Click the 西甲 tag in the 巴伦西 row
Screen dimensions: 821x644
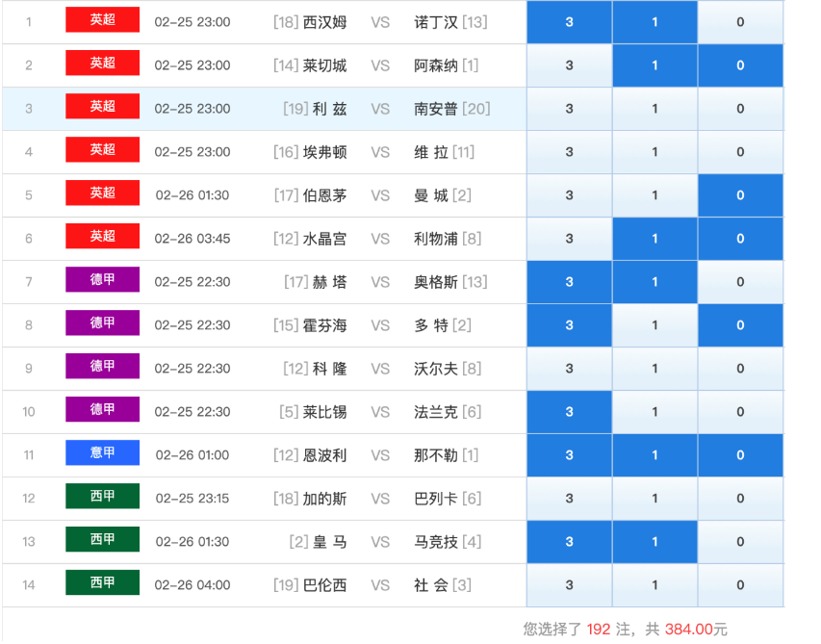[x=103, y=582]
